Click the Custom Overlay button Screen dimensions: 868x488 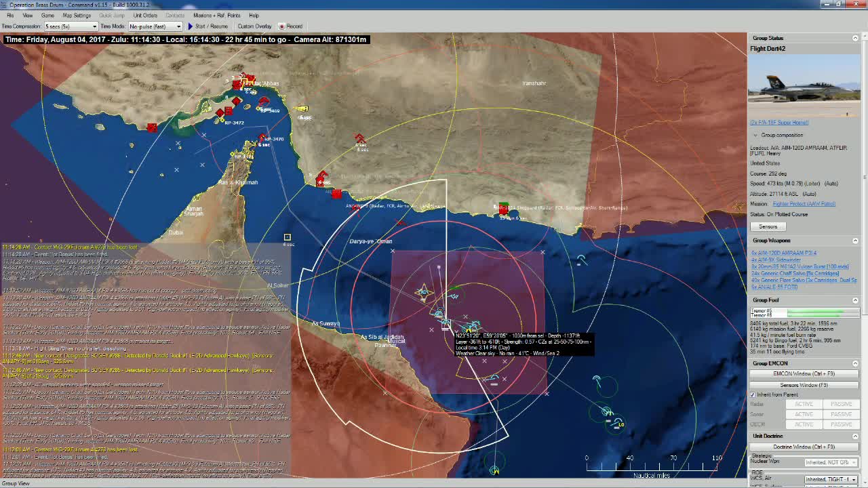click(x=254, y=26)
